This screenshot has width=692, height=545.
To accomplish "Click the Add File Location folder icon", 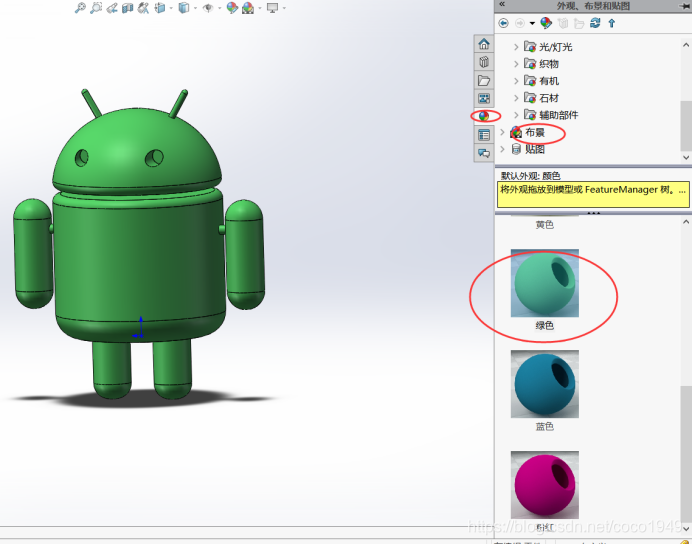I will pos(579,23).
